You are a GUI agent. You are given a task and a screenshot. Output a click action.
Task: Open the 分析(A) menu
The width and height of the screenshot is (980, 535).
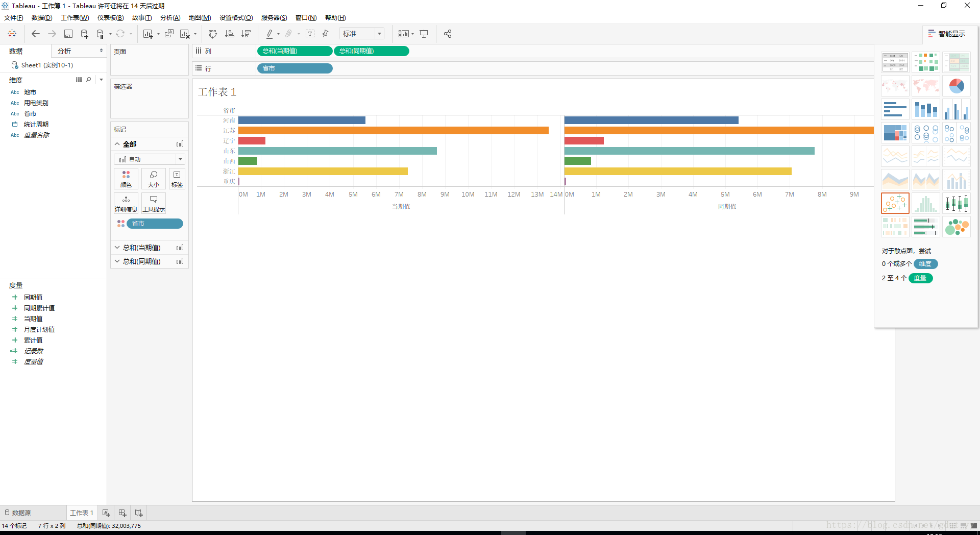coord(170,18)
